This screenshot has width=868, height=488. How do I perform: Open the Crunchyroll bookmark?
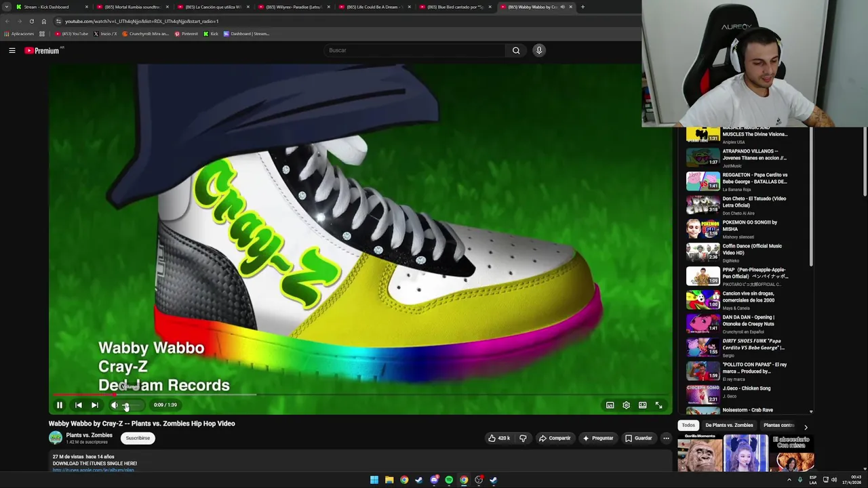tap(144, 34)
